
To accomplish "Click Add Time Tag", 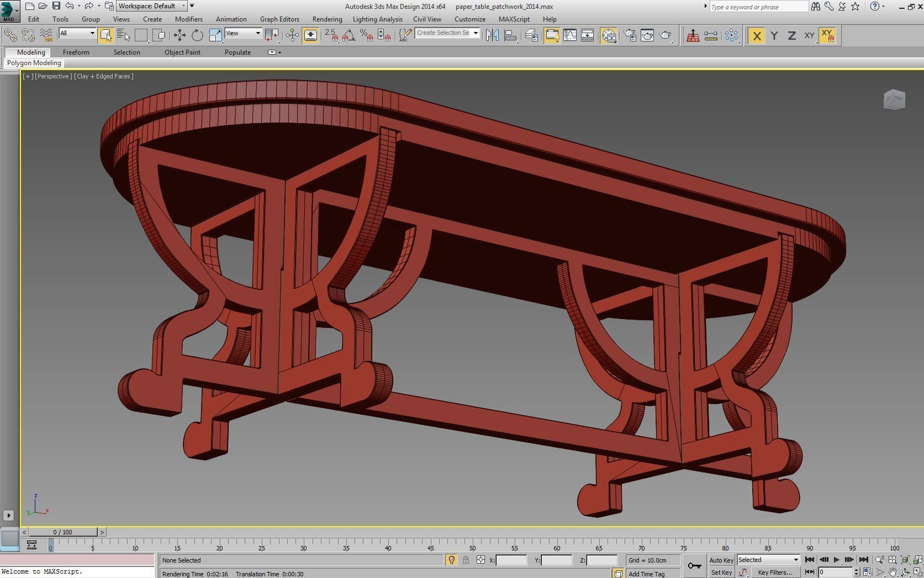I will pos(646,574).
